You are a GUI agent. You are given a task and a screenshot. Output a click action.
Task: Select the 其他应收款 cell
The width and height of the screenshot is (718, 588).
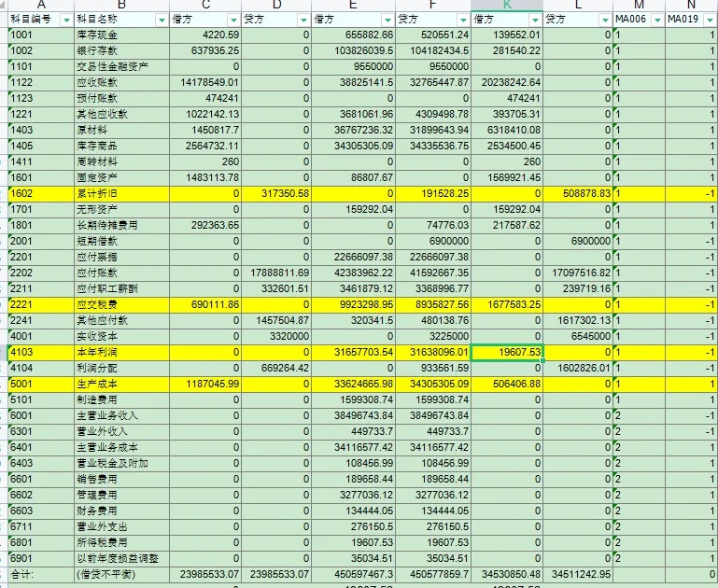pyautogui.click(x=121, y=115)
